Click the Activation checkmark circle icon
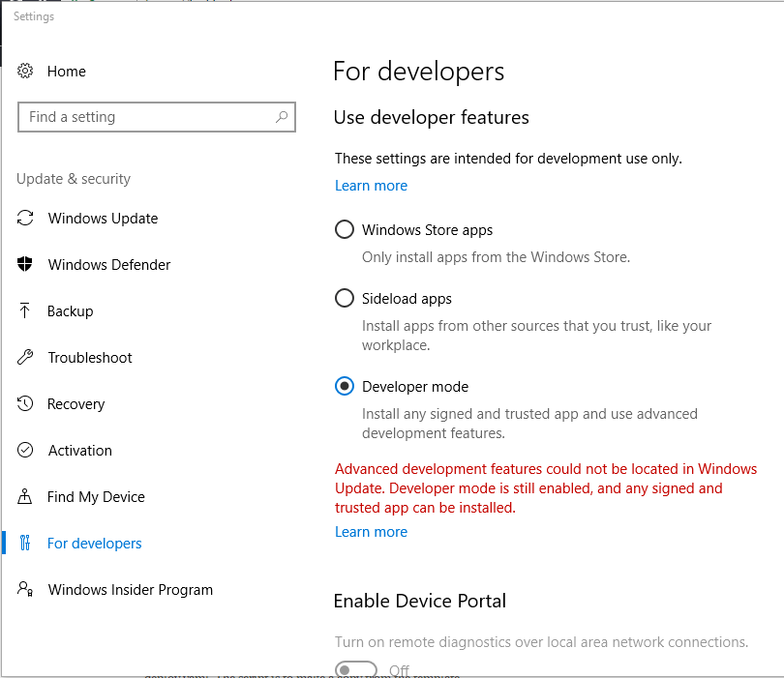784x678 pixels. 26,451
